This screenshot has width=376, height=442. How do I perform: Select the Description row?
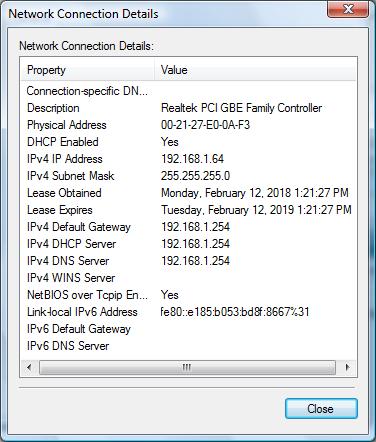pyautogui.click(x=189, y=108)
